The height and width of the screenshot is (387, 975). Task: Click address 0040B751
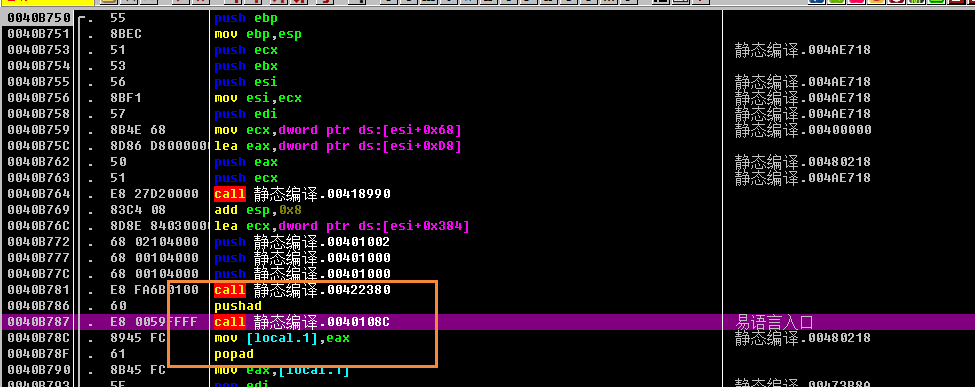(39, 34)
